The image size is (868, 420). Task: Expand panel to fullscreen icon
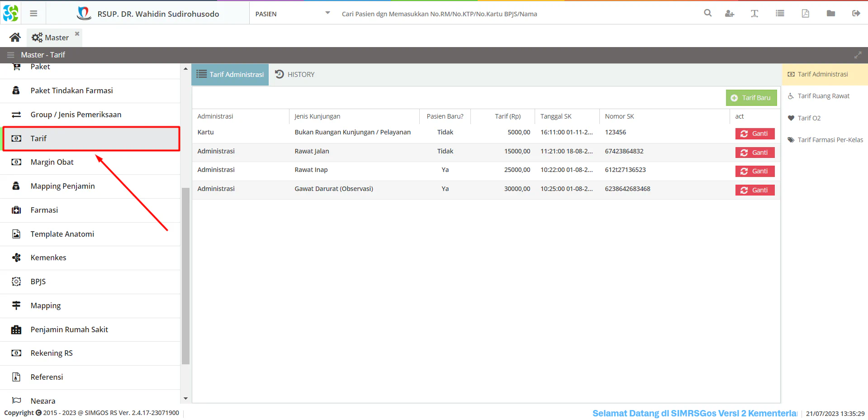tap(858, 55)
